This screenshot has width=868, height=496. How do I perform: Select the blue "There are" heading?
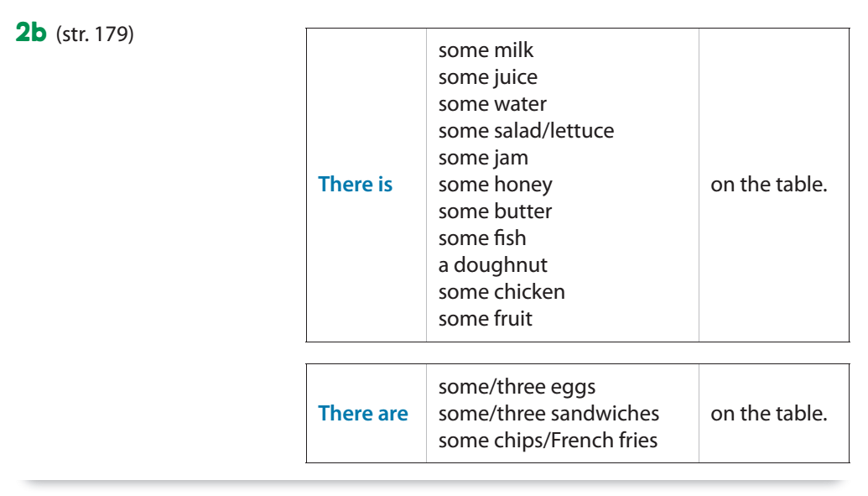point(363,414)
